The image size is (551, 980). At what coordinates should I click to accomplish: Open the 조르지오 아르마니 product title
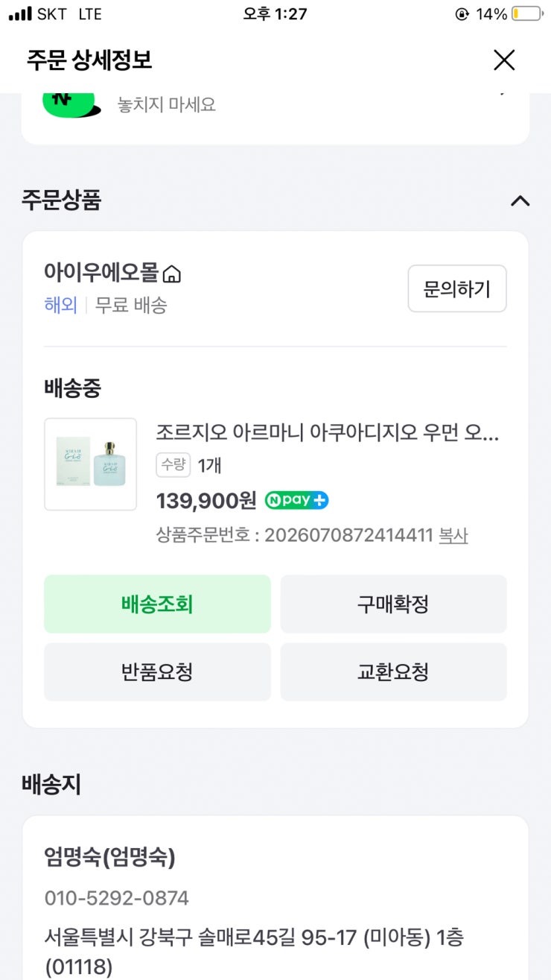pyautogui.click(x=328, y=432)
